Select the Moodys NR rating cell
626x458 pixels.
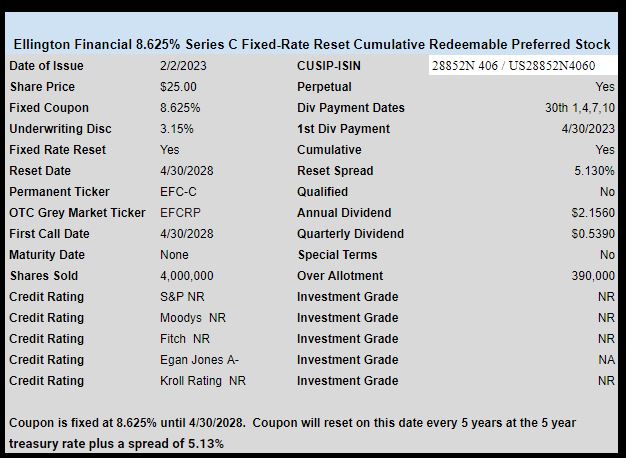193,318
